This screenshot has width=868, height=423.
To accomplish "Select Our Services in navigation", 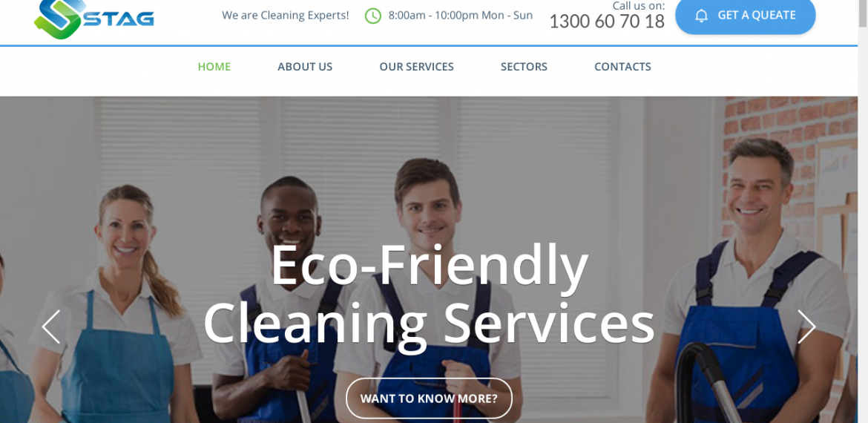I will tap(416, 67).
